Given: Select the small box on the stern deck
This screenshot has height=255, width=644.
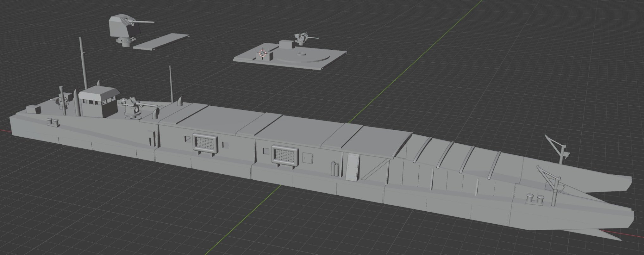Looking at the screenshot, I should 34,109.
